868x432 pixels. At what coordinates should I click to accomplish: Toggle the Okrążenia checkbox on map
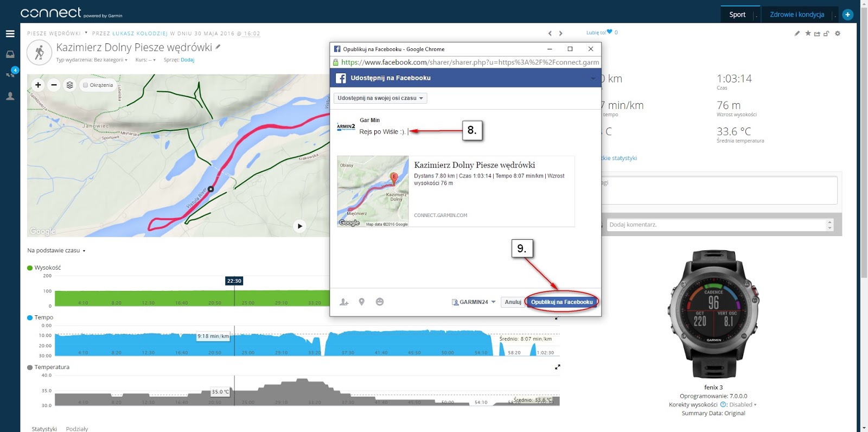coord(86,85)
